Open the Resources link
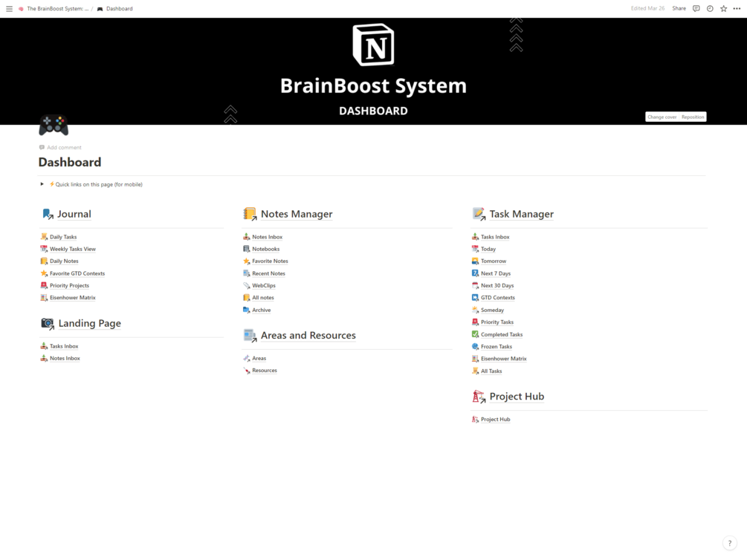The image size is (747, 560). click(x=265, y=371)
